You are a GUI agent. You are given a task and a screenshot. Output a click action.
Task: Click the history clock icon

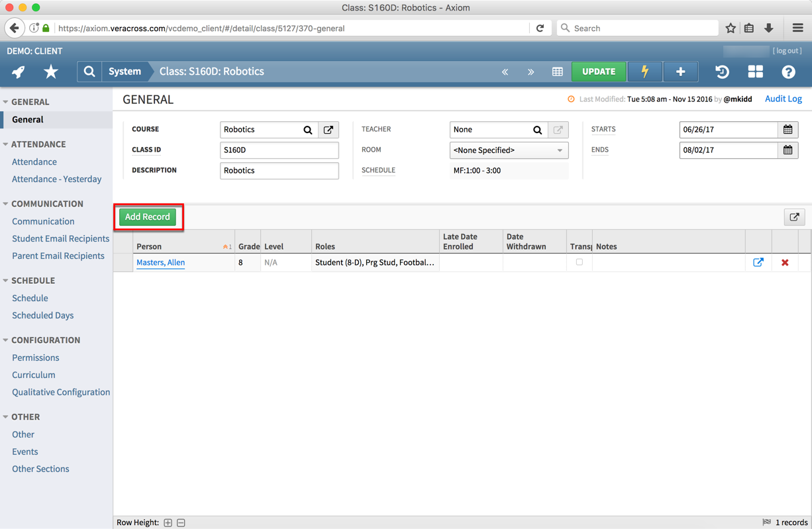722,72
